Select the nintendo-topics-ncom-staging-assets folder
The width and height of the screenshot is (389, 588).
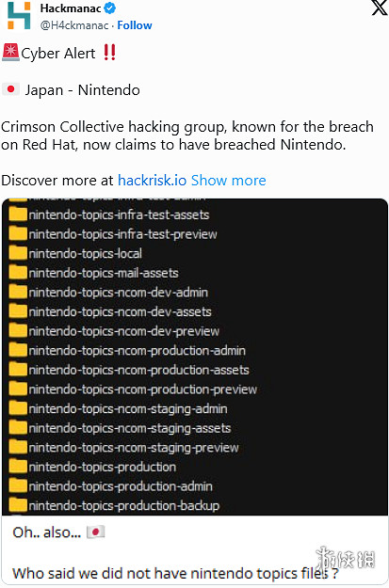point(121,428)
